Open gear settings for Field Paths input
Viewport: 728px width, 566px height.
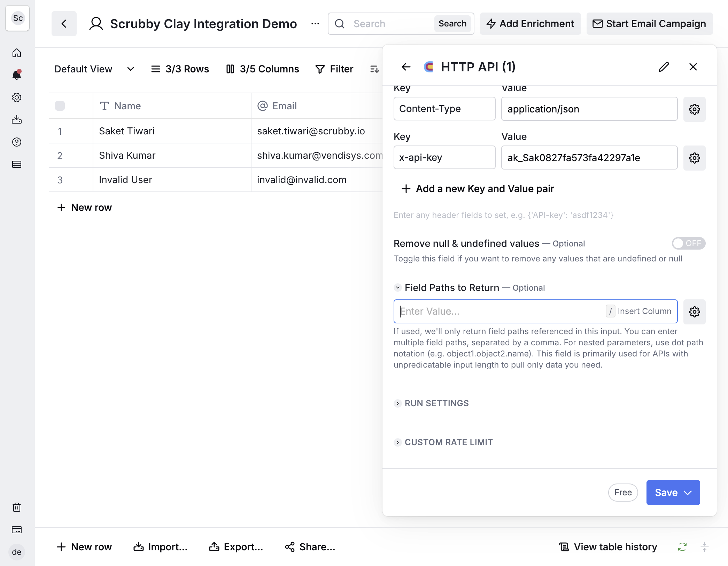click(x=695, y=312)
